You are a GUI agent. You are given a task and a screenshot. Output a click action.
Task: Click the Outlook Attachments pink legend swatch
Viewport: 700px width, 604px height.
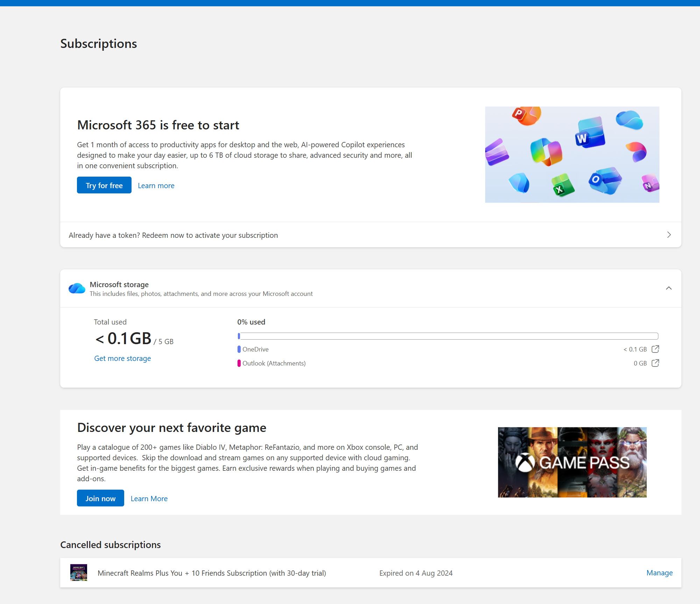point(239,363)
